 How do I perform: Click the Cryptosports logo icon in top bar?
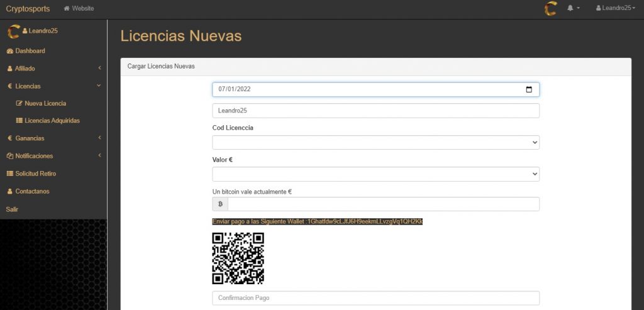point(551,8)
